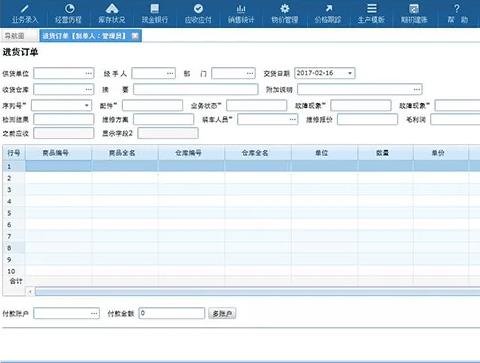This screenshot has width=480, height=363.
Task: Open the 应收应付 checkmark icon
Action: click(x=198, y=8)
